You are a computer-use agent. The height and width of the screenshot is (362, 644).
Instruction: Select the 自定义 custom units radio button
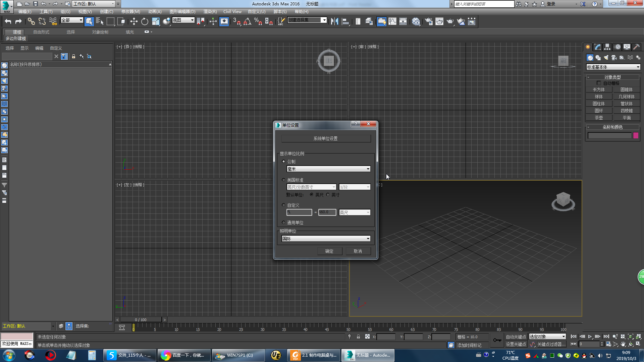(284, 205)
